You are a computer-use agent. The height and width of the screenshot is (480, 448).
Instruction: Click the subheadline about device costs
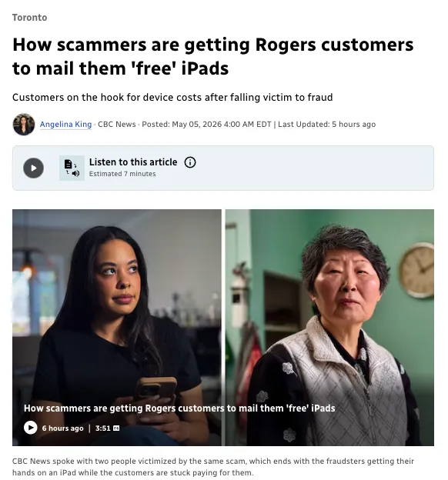coord(172,98)
